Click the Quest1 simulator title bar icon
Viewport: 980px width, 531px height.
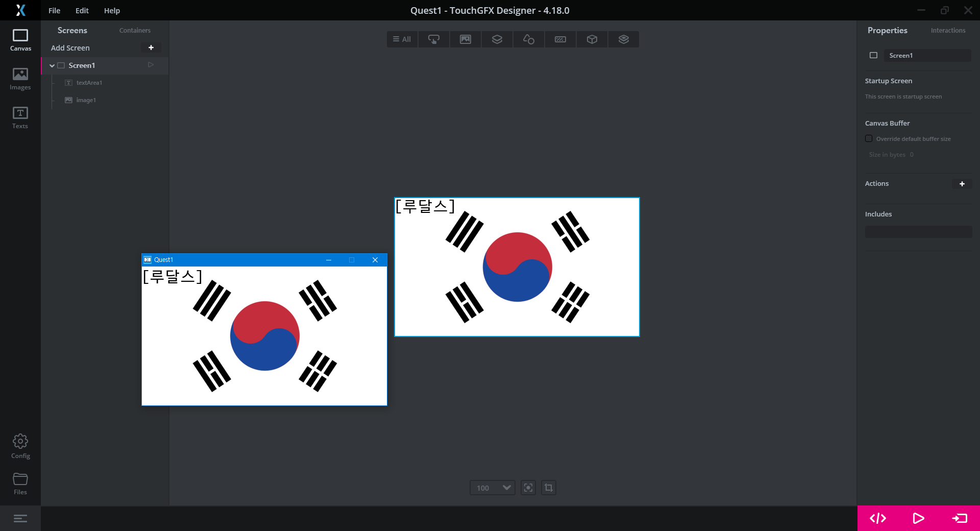pos(148,260)
